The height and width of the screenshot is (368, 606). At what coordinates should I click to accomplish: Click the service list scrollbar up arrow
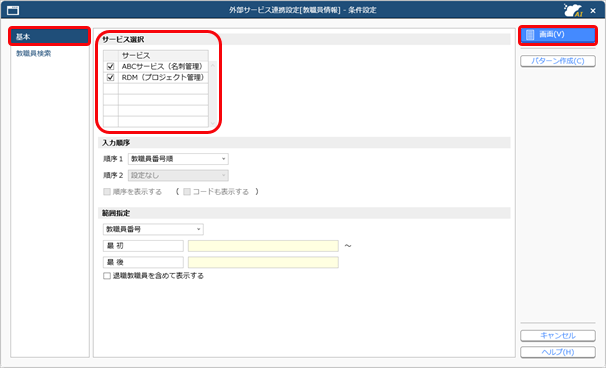coord(213,65)
